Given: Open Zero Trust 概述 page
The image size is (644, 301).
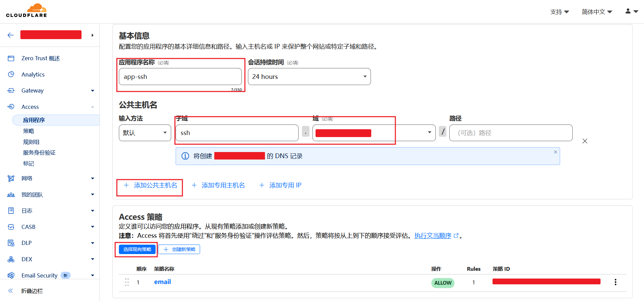Looking at the screenshot, I should tap(40, 58).
